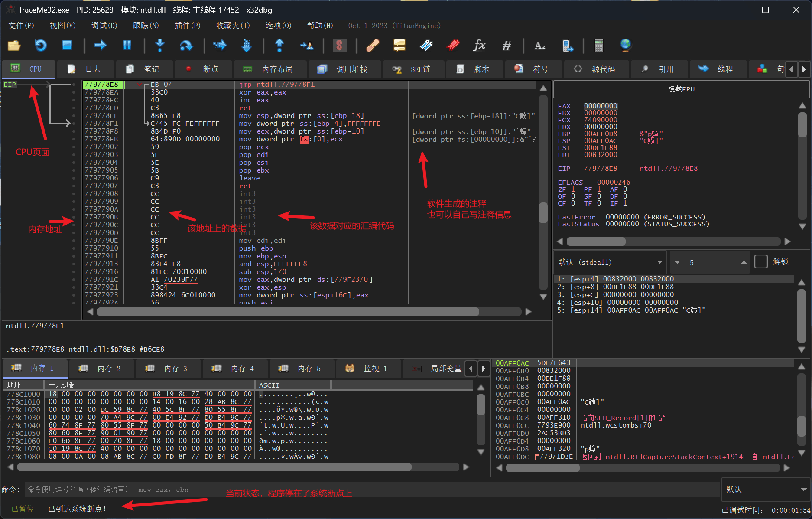Switch to the 符号 tab

pos(533,69)
